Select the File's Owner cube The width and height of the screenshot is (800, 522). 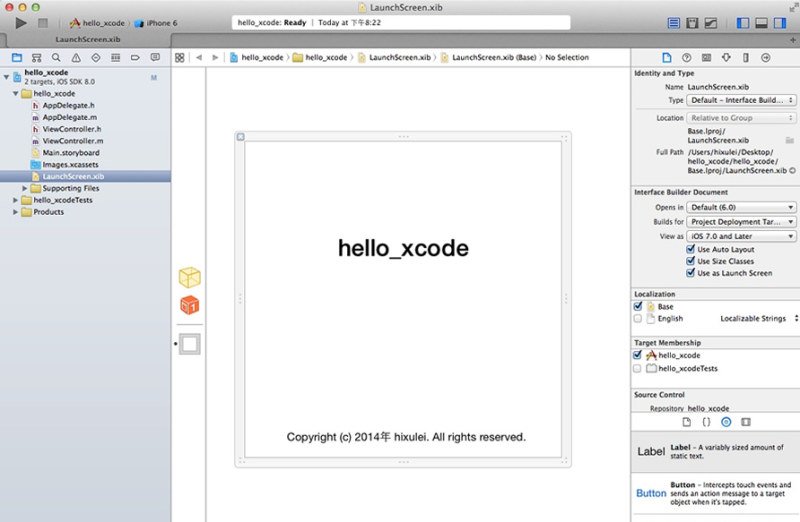coord(190,278)
